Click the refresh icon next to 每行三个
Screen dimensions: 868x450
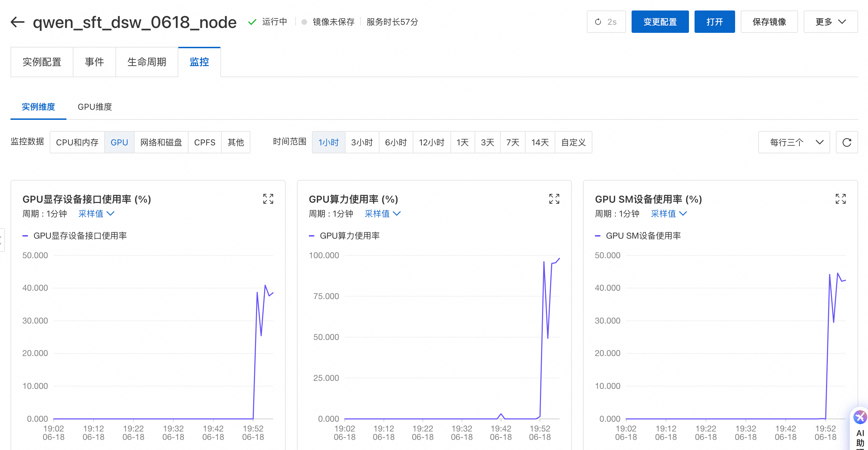tap(847, 142)
